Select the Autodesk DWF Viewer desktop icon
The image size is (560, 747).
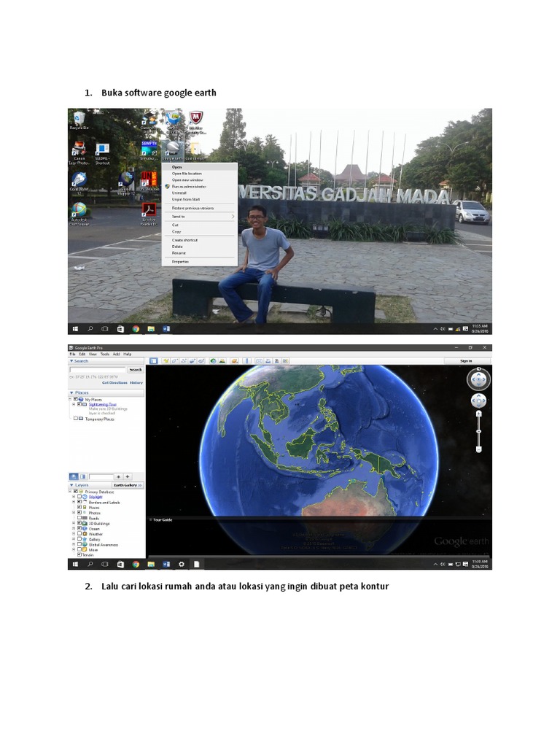tap(79, 214)
